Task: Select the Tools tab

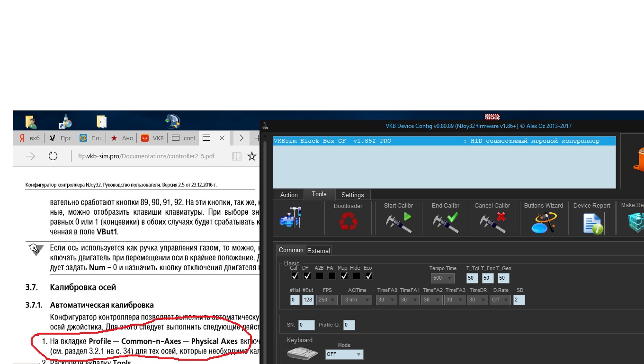Action: [319, 194]
